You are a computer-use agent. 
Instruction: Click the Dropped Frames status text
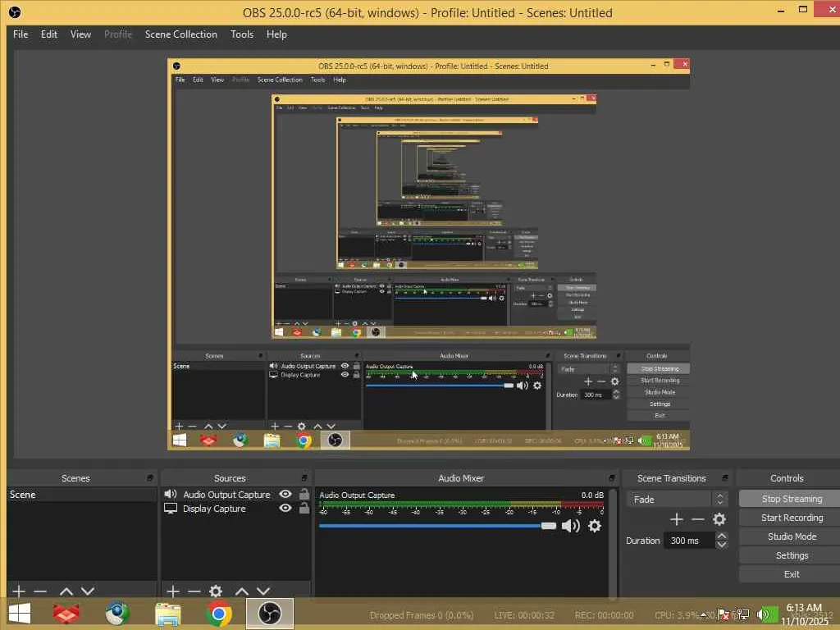coord(422,615)
